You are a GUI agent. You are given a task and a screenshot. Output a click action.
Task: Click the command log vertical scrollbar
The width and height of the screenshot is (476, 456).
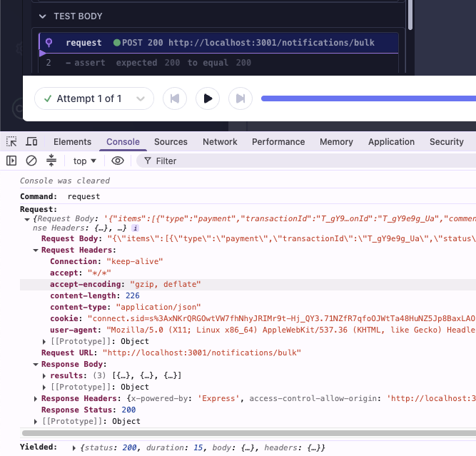(x=410, y=14)
